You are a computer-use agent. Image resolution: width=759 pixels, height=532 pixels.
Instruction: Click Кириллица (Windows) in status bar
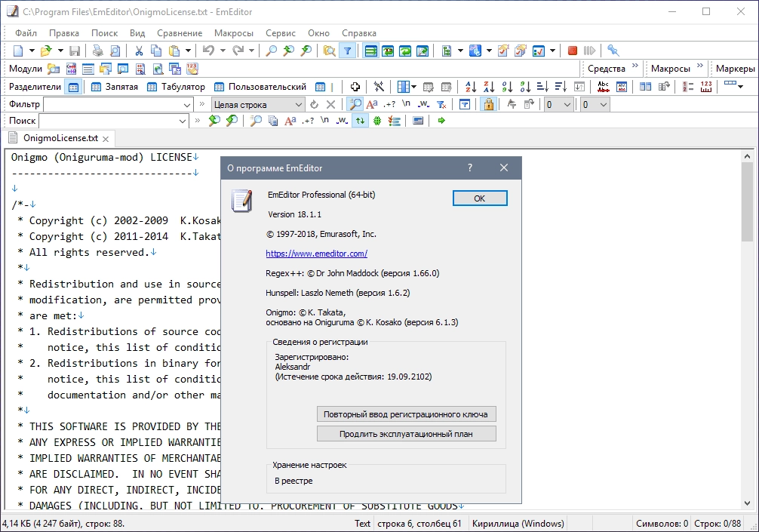pos(518,523)
